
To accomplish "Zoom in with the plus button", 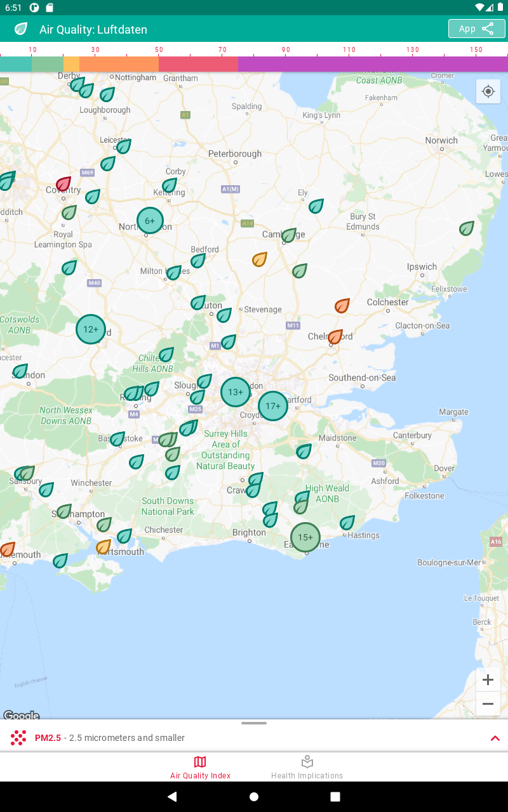I will coord(488,680).
